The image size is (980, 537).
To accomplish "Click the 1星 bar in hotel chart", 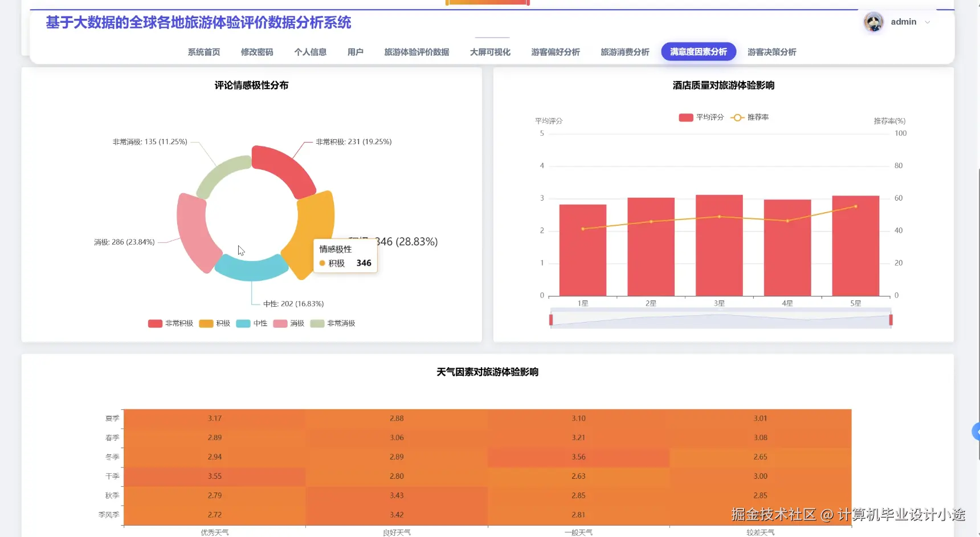I will (x=583, y=250).
